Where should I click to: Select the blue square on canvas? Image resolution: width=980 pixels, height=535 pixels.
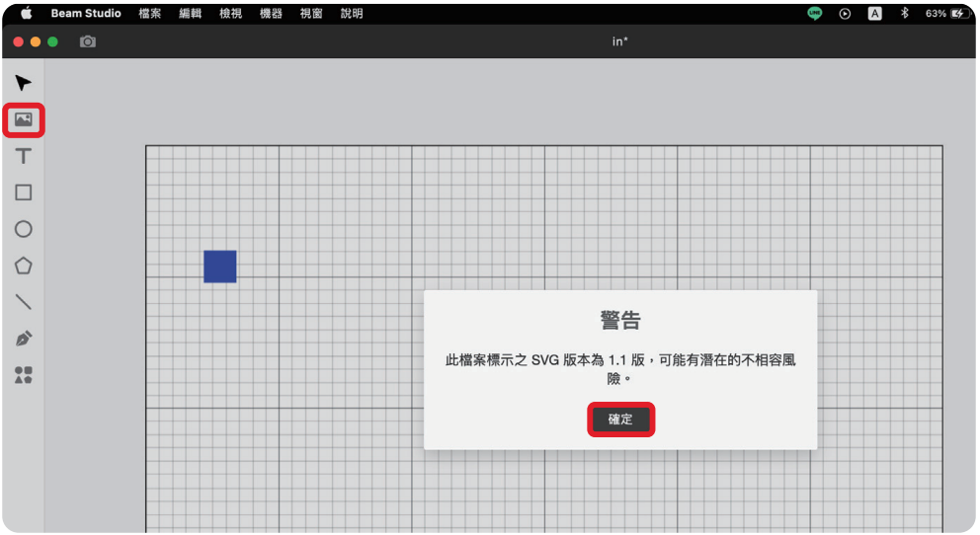[x=220, y=267]
